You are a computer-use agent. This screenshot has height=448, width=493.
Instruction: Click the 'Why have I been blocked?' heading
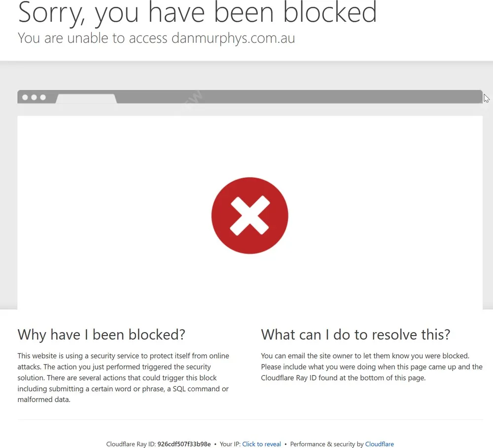pos(101,335)
